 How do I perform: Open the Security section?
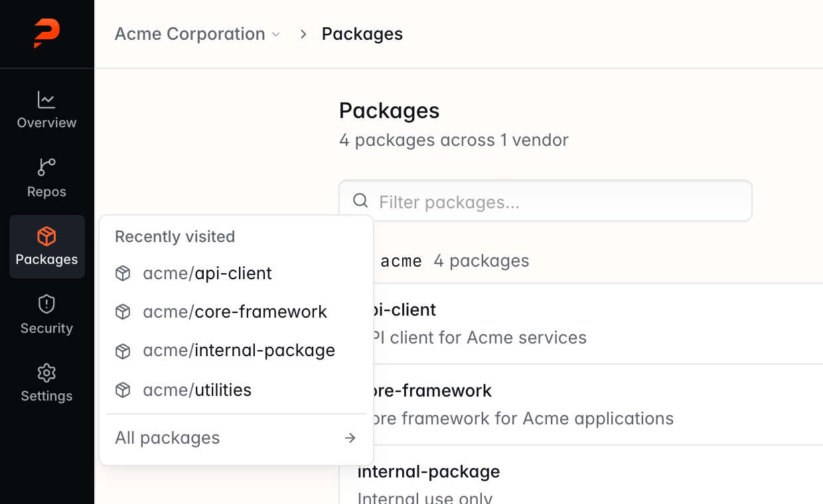point(47,315)
